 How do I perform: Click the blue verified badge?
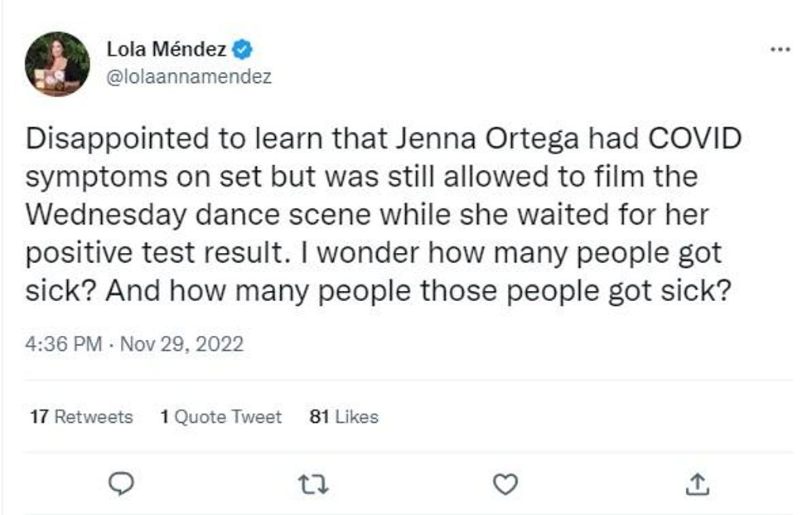(242, 50)
